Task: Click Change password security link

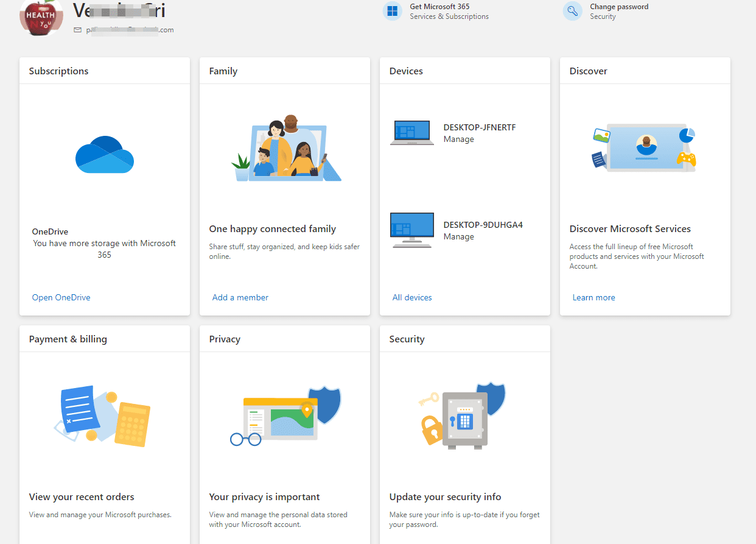Action: (619, 7)
